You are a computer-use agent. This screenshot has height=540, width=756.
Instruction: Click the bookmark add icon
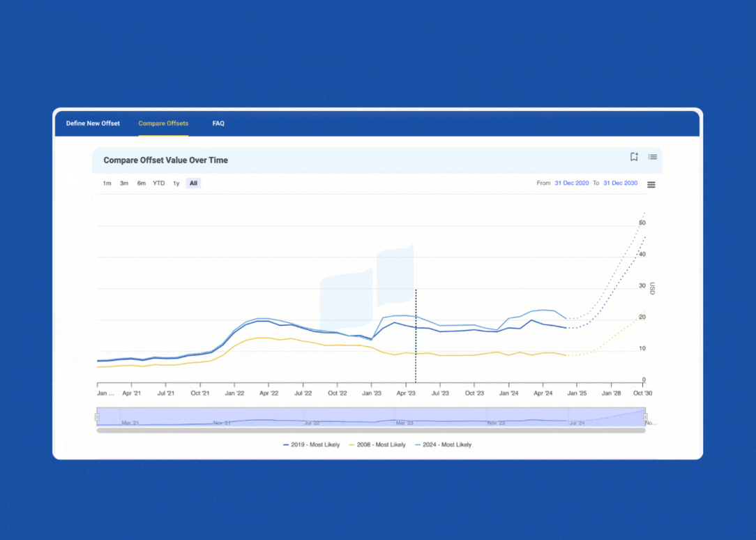634,157
